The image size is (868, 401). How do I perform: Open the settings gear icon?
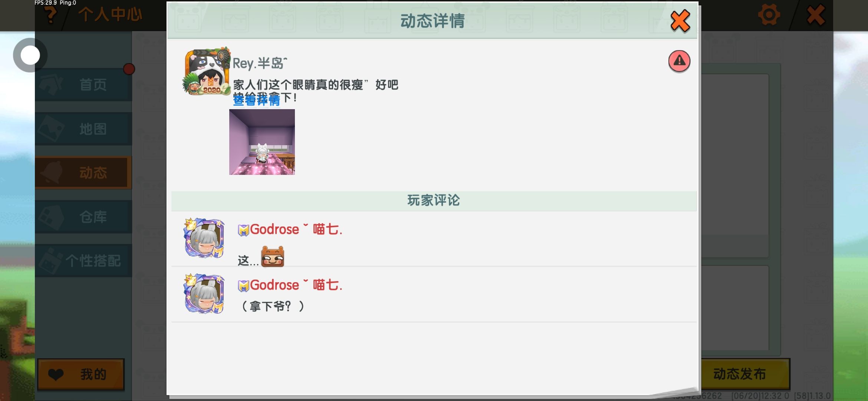coord(769,15)
